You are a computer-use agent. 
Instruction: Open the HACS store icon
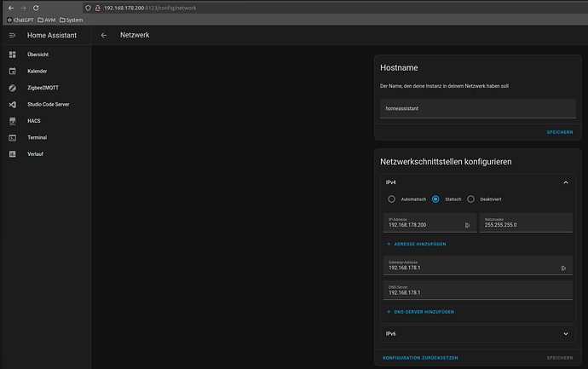tap(13, 121)
